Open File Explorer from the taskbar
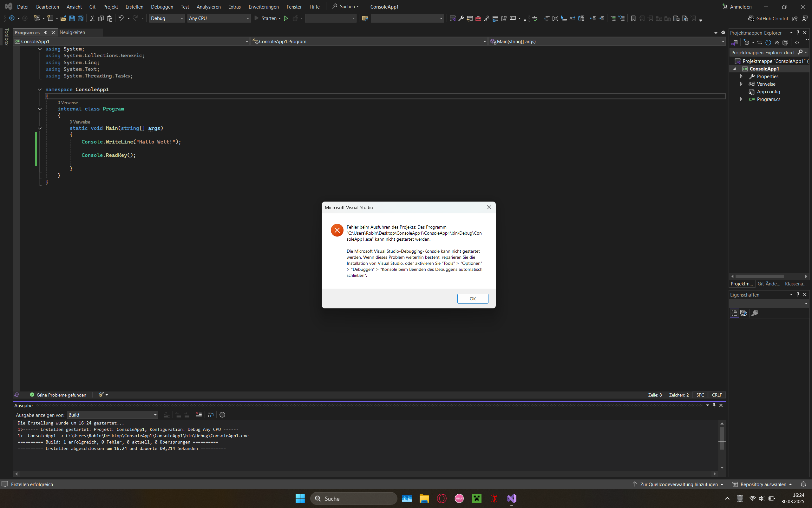 click(424, 498)
